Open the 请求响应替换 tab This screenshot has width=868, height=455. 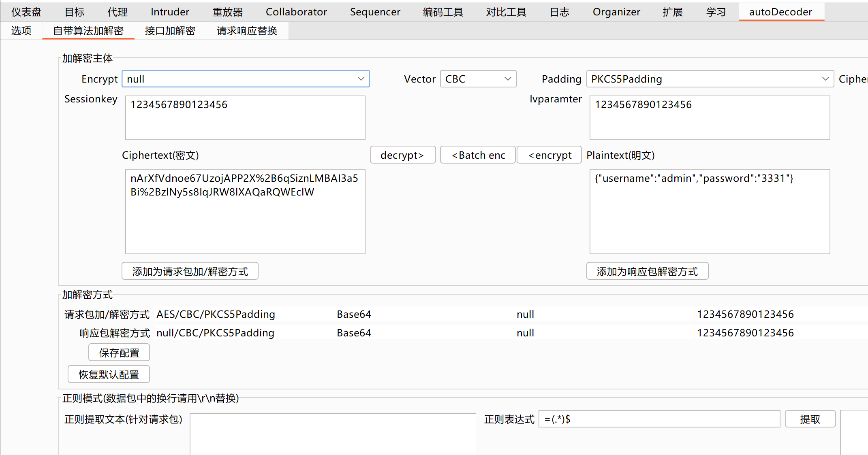[x=247, y=31]
